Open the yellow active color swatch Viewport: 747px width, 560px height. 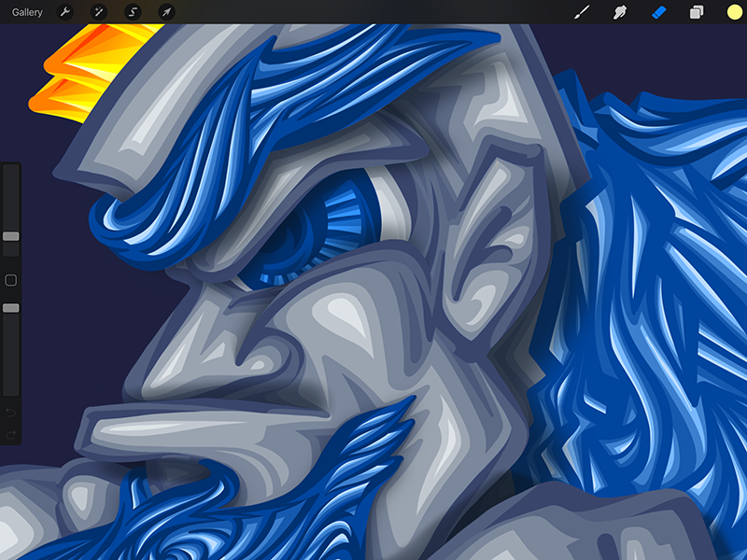coord(735,12)
